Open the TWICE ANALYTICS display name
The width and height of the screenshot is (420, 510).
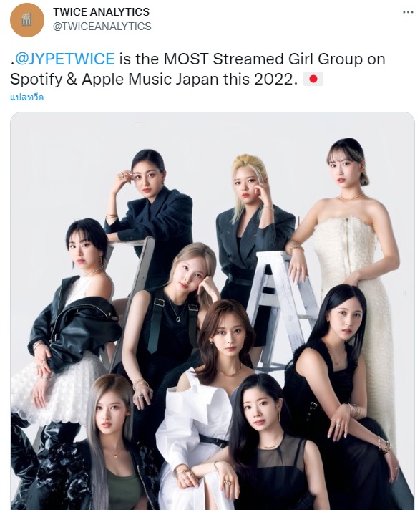click(x=101, y=11)
